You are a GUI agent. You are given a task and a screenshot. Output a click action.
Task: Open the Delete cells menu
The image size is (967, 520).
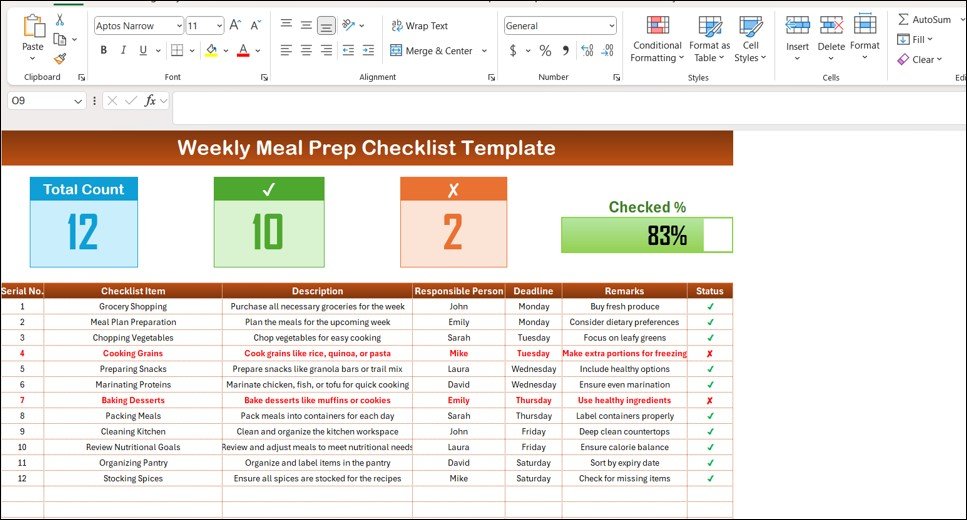coord(831,38)
